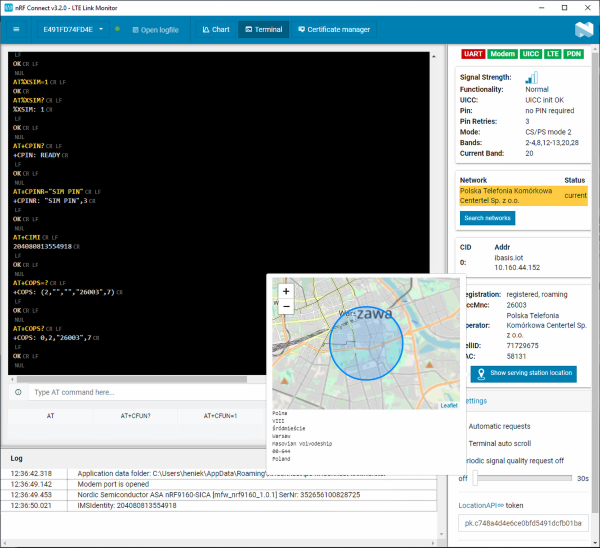Zoom in on the map
Viewport: 600px width, 548px height.
pos(287,291)
